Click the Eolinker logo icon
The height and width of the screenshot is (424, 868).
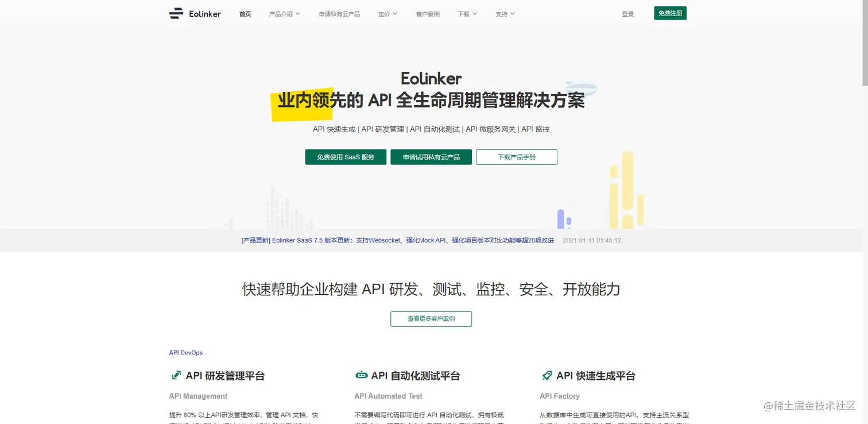click(x=176, y=14)
